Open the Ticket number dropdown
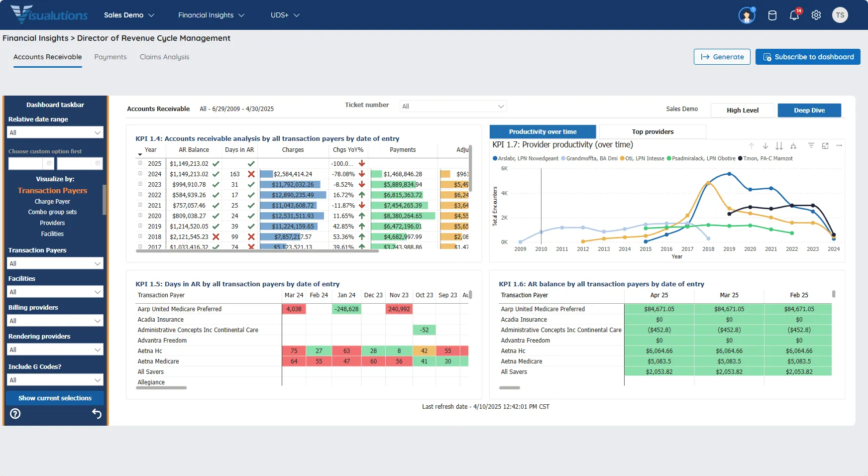 pos(453,106)
